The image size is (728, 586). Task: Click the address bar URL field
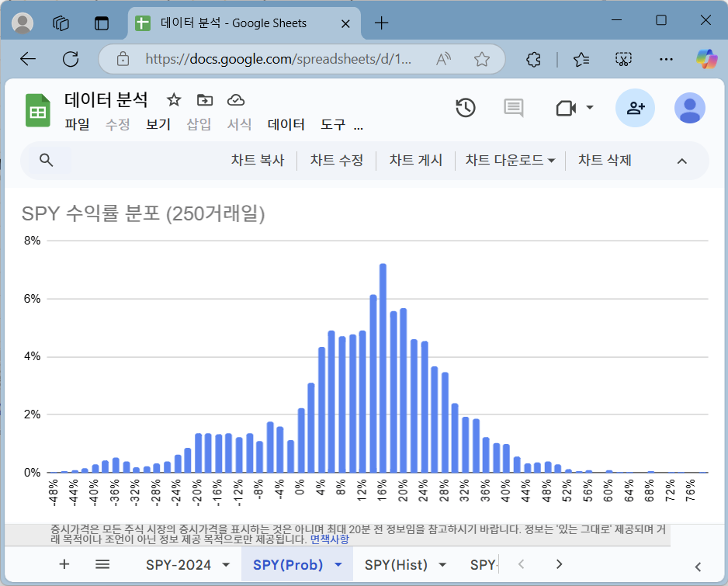point(278,59)
